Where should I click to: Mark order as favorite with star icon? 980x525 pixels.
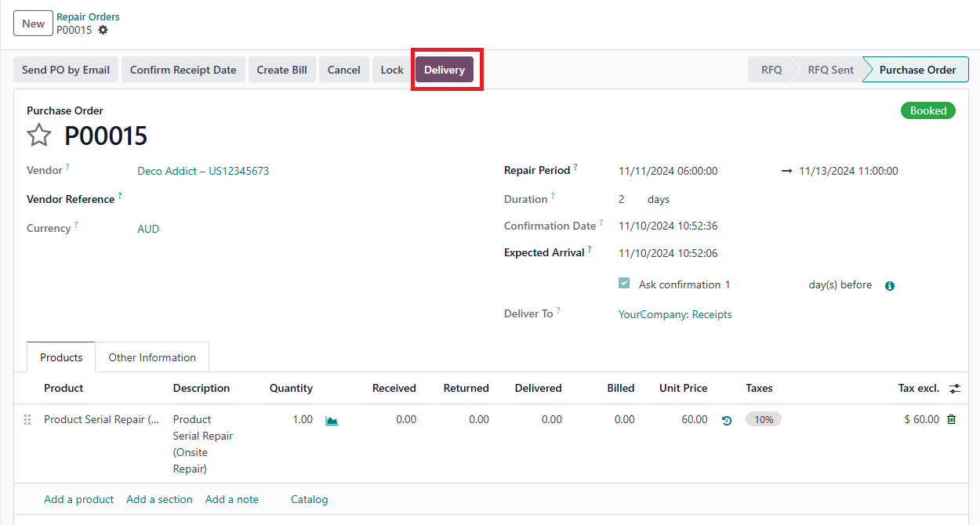point(39,136)
